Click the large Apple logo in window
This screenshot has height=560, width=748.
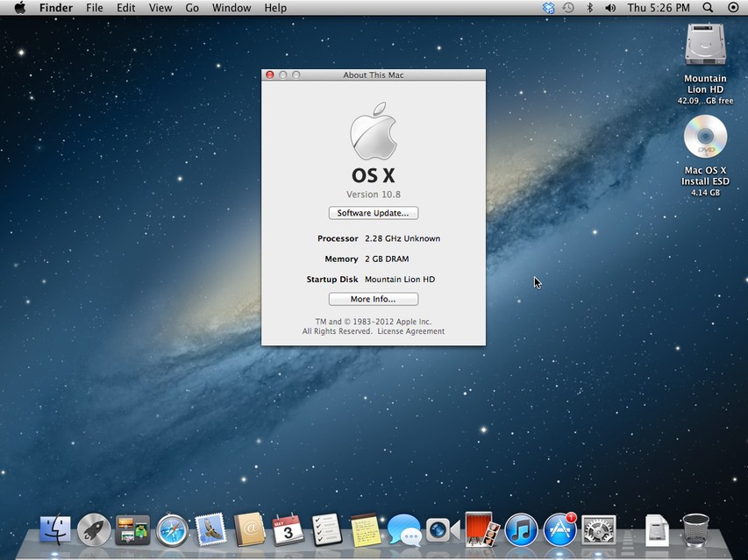click(373, 131)
